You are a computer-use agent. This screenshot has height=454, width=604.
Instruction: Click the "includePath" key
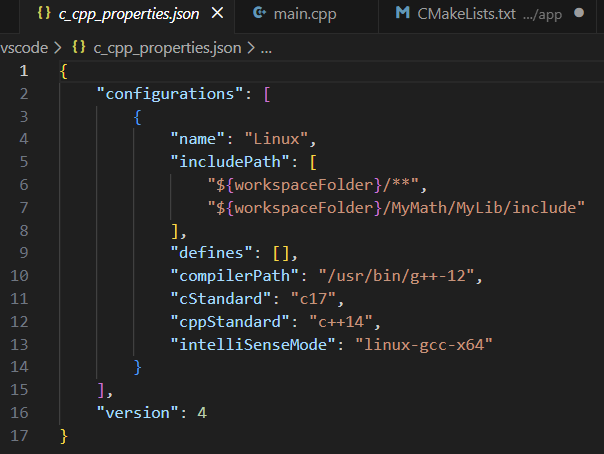pyautogui.click(x=230, y=162)
